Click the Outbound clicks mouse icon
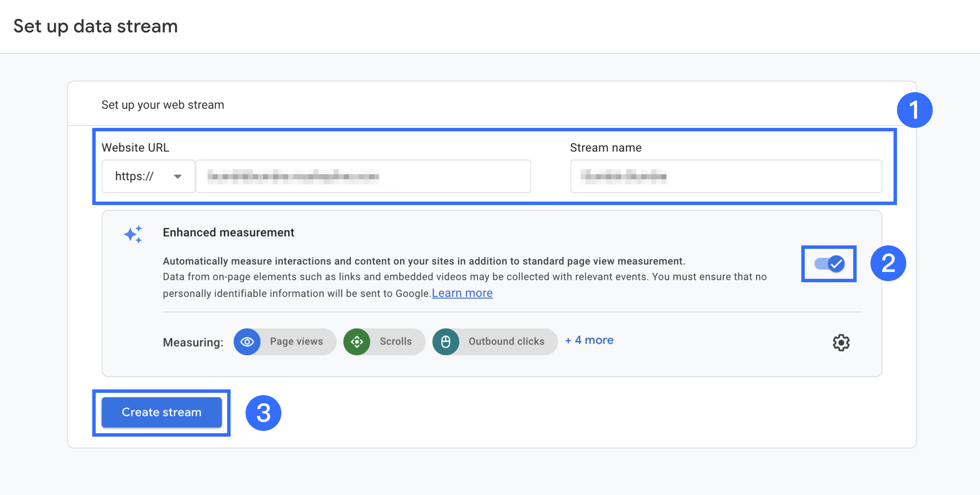 [445, 341]
